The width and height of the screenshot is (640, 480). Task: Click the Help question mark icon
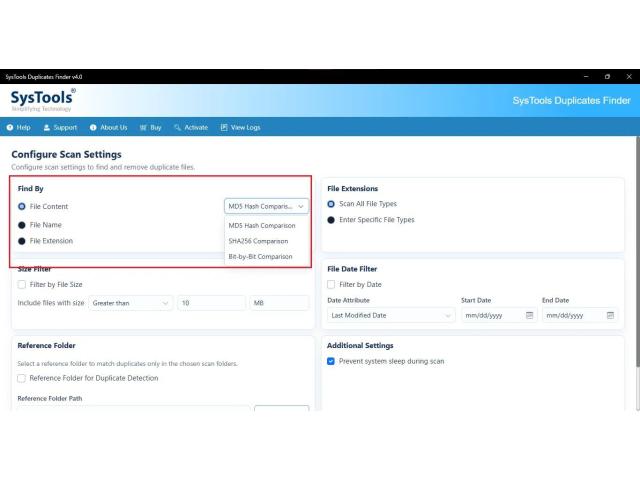point(10,127)
